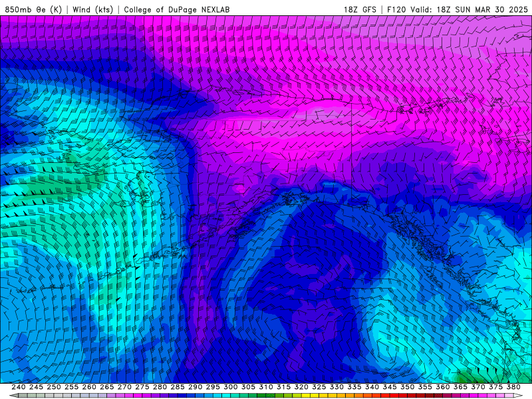This screenshot has height=399, width=532.
Task: Click the 265 color scale label
Action: tap(106, 387)
